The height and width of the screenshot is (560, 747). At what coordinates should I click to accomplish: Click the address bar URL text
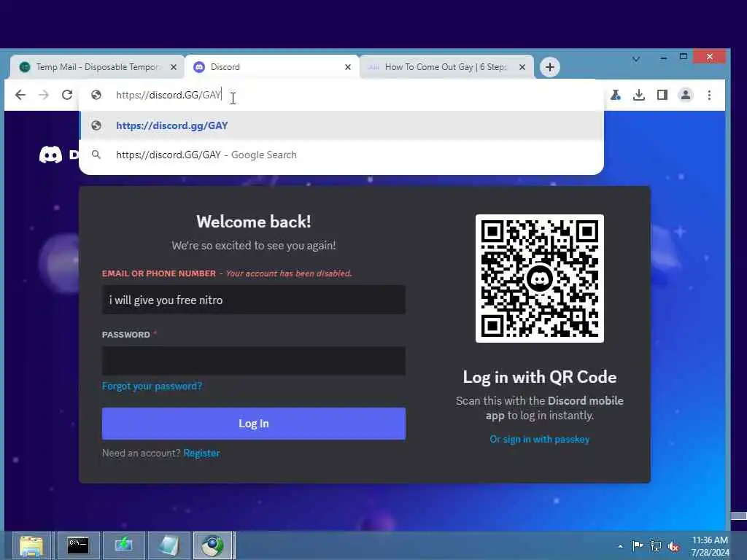[169, 95]
